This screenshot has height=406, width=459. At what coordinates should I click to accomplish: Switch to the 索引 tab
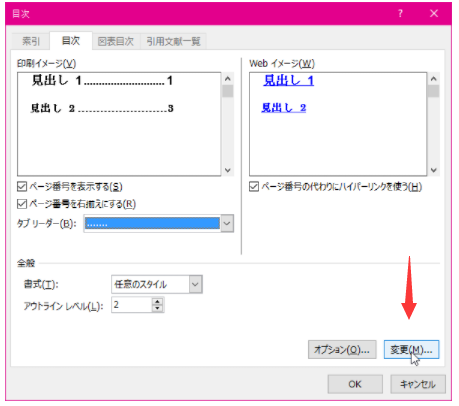[x=31, y=41]
